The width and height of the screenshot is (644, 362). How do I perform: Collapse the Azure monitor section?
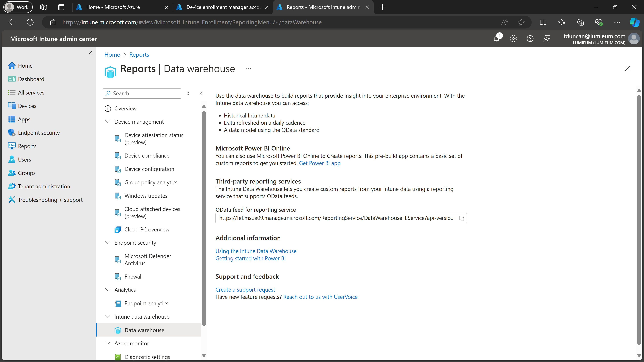coord(108,343)
